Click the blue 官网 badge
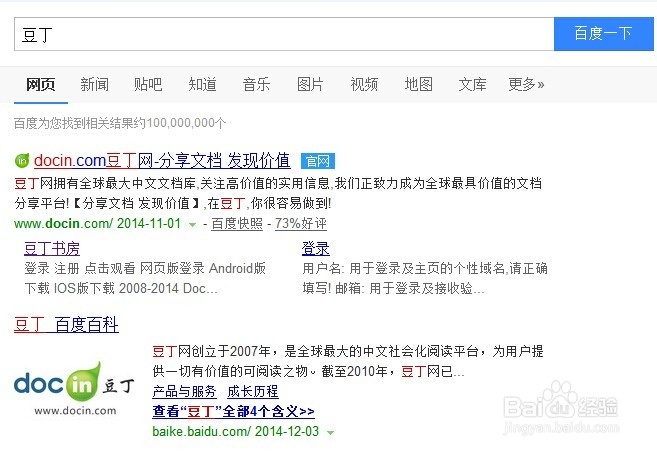This screenshot has width=657, height=451. pyautogui.click(x=318, y=161)
